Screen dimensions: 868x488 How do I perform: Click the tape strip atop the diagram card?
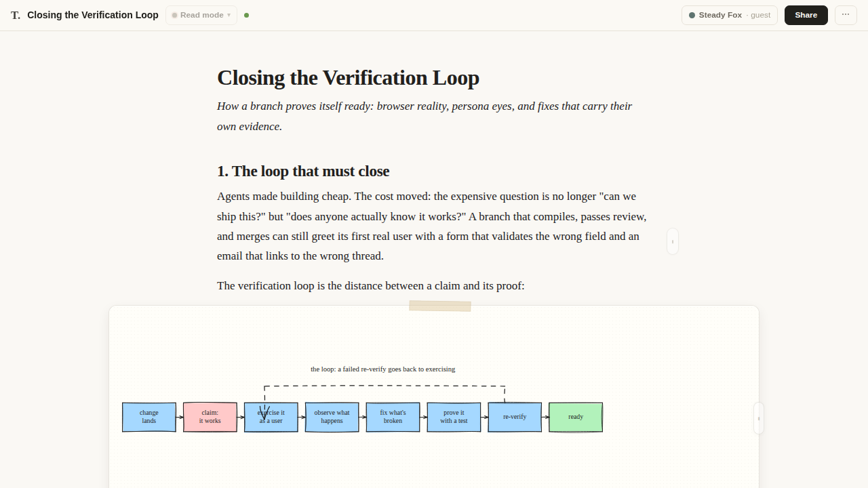(x=440, y=306)
